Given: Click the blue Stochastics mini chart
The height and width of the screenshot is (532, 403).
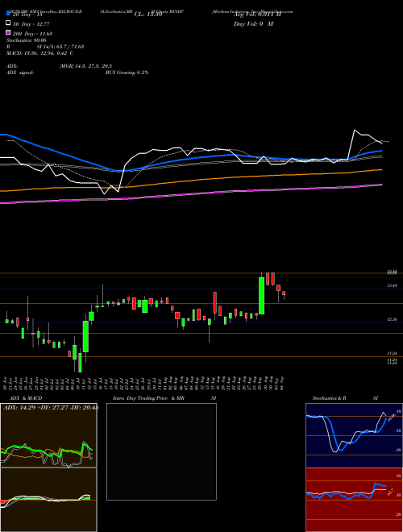Looking at the screenshot, I should [354, 435].
